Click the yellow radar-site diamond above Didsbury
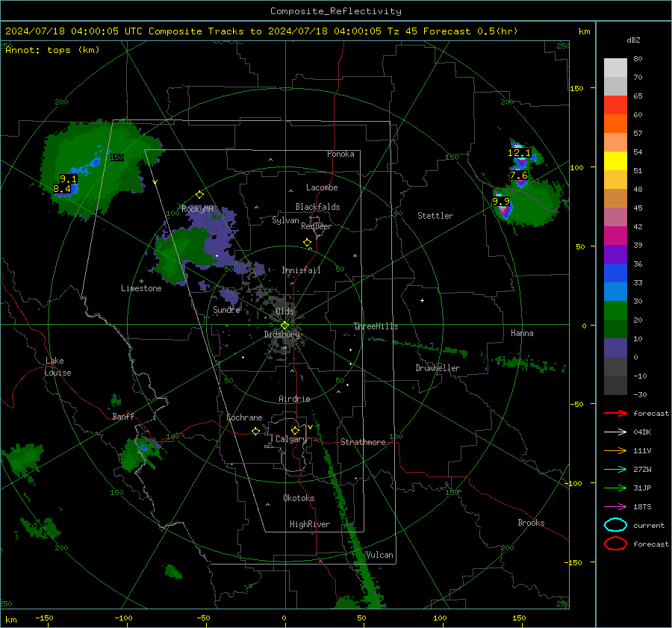Screen dimensions: 672x628 285,325
